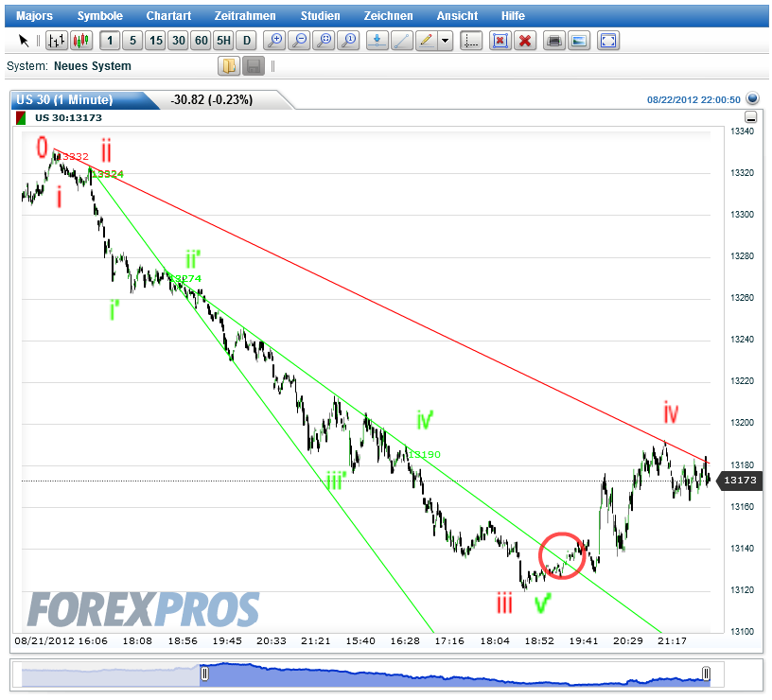Click the zoom out magnifier icon

(299, 41)
